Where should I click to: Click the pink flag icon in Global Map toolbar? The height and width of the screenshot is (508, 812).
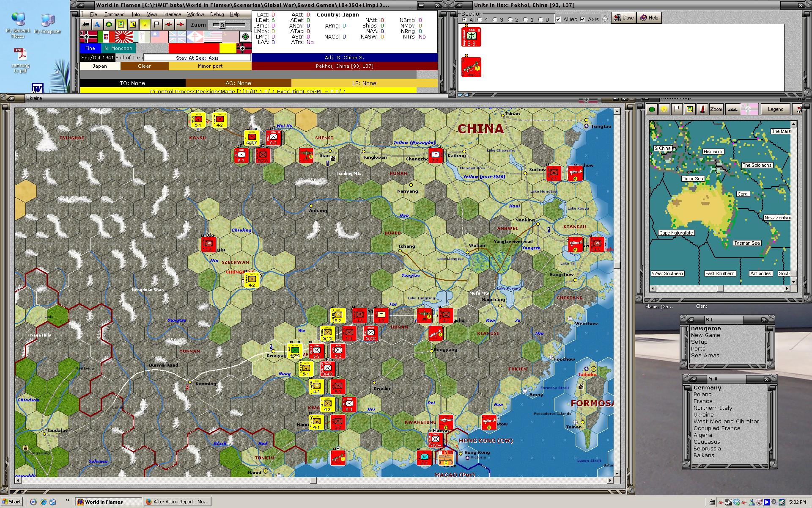(749, 109)
